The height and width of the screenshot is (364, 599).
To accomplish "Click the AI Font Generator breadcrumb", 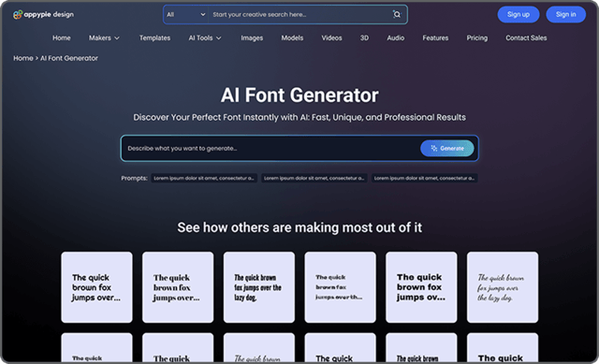I will (x=69, y=58).
